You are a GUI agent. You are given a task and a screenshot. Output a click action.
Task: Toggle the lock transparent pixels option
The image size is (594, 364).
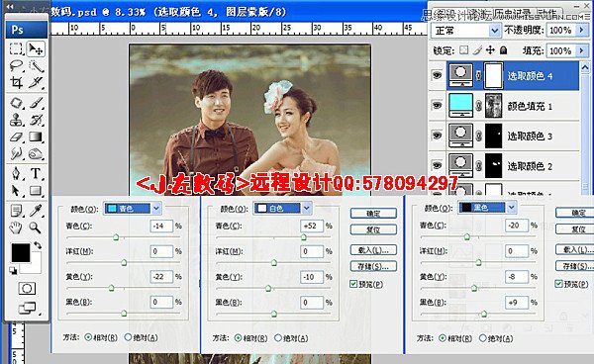[464, 49]
